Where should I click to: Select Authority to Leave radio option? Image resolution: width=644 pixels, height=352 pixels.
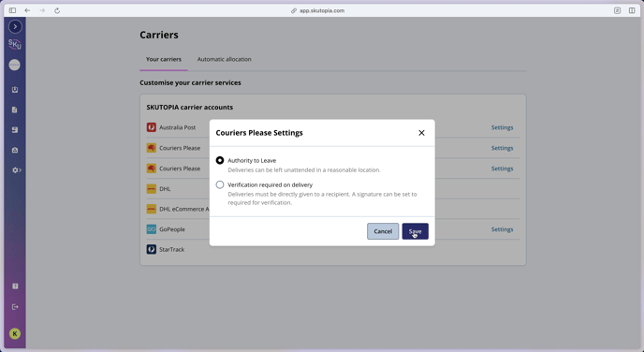(220, 160)
